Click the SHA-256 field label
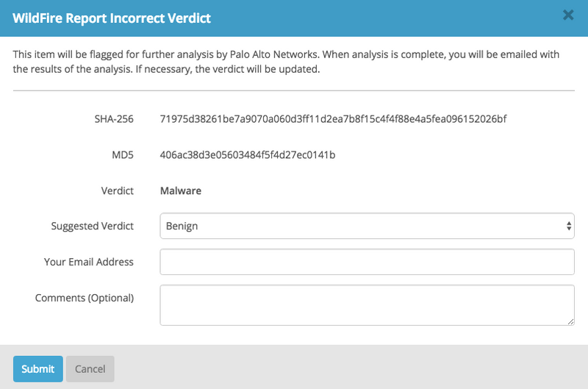 click(x=114, y=118)
